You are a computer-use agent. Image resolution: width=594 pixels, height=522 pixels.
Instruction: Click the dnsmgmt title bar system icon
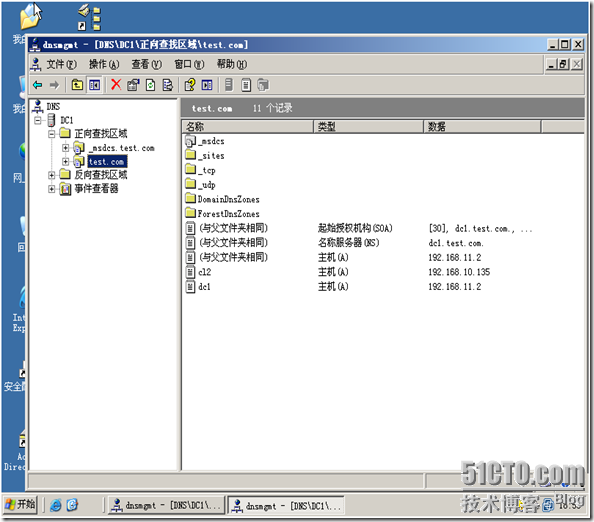[x=35, y=45]
